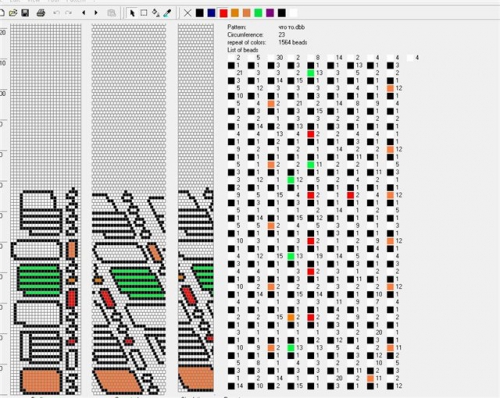
Task: Click the orange bead block in draft view
Action: (41, 381)
